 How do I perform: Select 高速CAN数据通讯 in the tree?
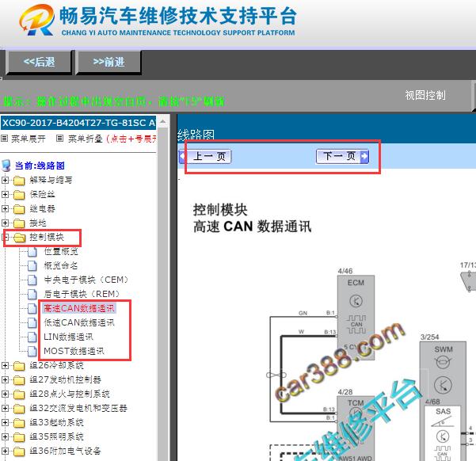pos(79,308)
